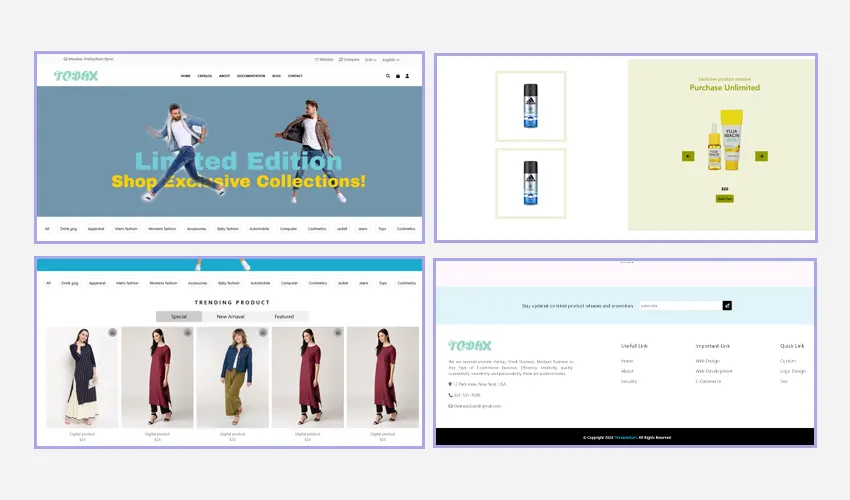Open CATALOG in the main navigation
This screenshot has height=500, width=850.
click(x=204, y=76)
